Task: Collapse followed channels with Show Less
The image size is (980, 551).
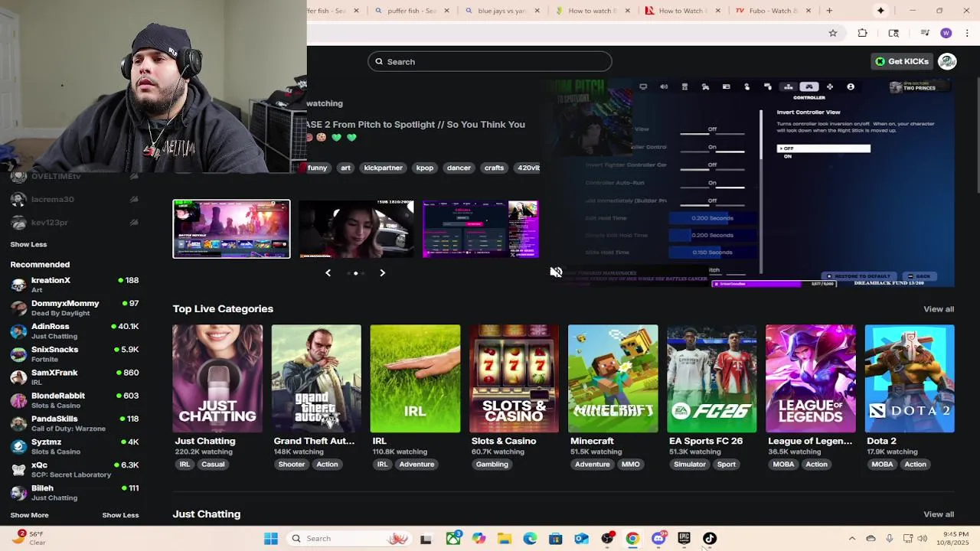Action: point(28,244)
